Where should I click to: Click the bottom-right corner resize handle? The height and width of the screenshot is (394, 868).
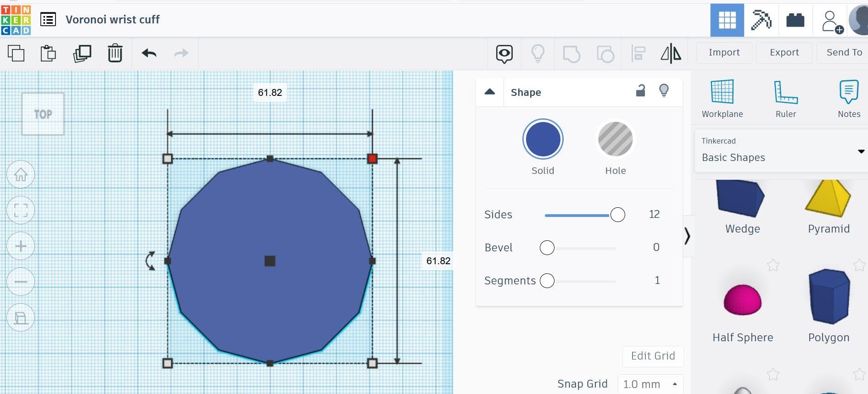point(372,363)
